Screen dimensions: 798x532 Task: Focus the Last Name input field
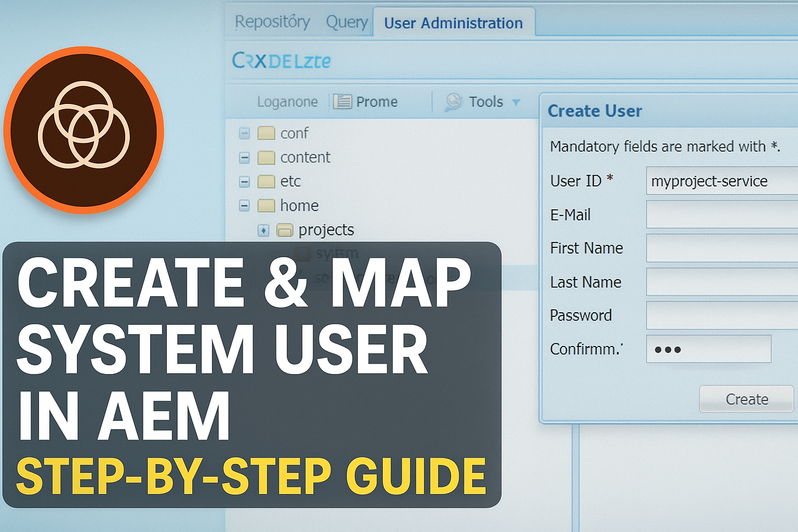(722, 282)
